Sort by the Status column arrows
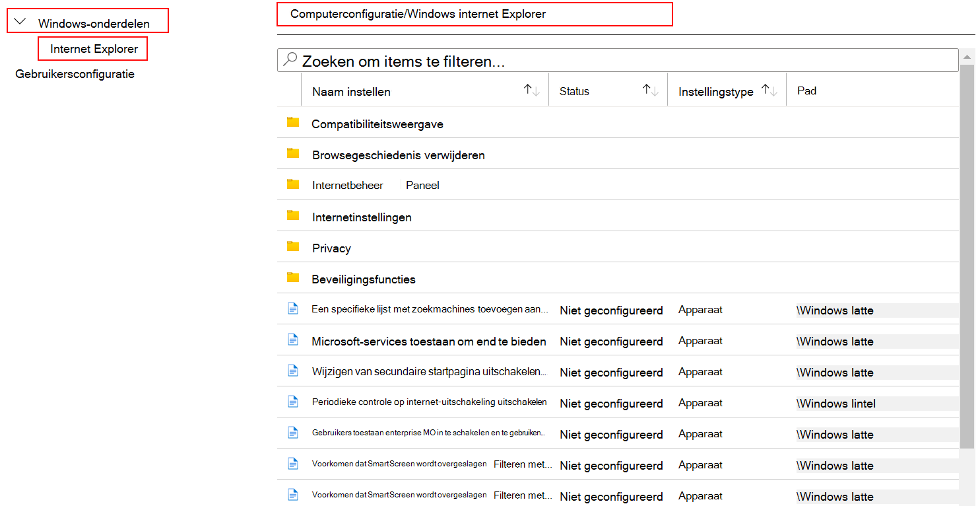 [651, 91]
